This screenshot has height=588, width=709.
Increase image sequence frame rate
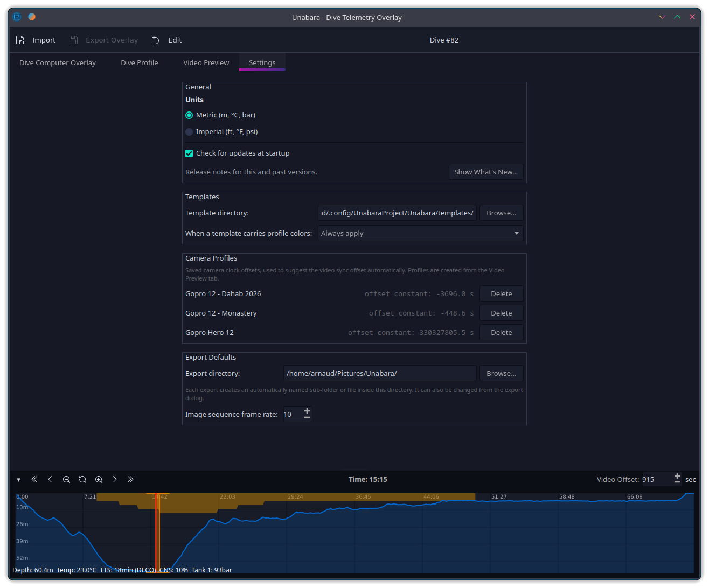point(307,411)
